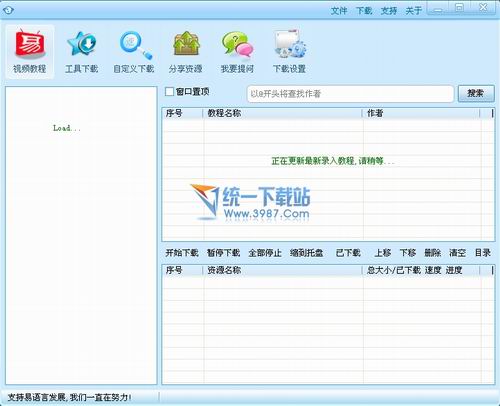Viewport: 500px width, 406px height.
Task: Open the 支持 menu
Action: 389,11
